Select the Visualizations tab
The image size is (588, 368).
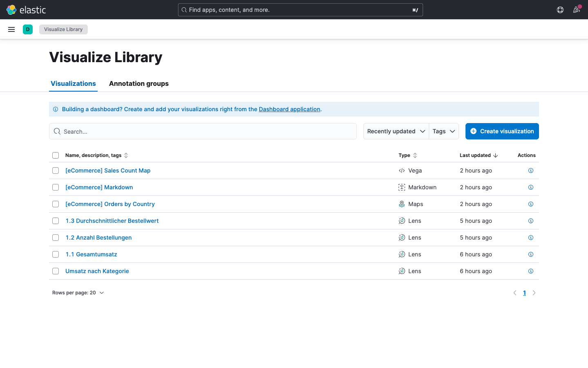click(x=73, y=83)
